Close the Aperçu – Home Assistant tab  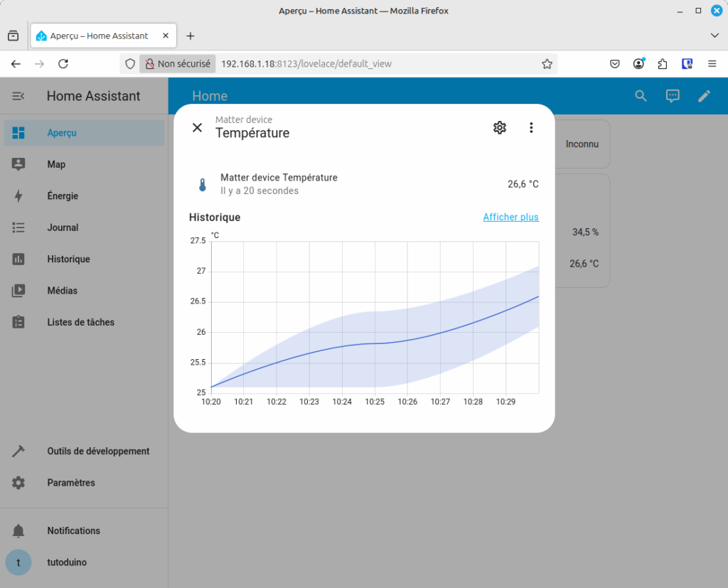point(166,36)
